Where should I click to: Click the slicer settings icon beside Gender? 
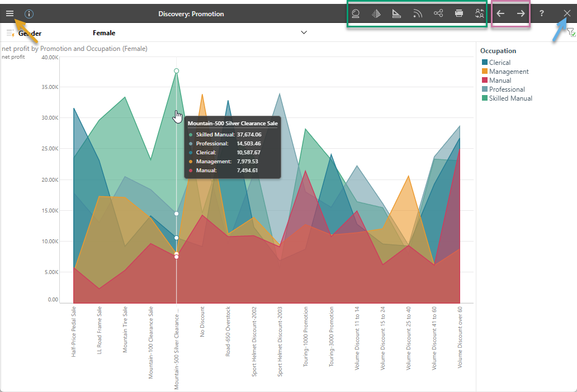[10, 33]
